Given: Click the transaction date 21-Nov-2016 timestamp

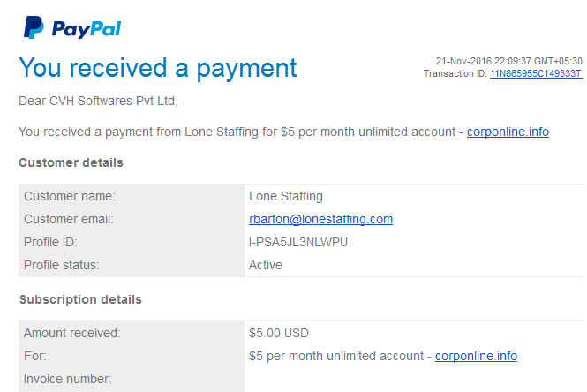Looking at the screenshot, I should click(x=508, y=61).
